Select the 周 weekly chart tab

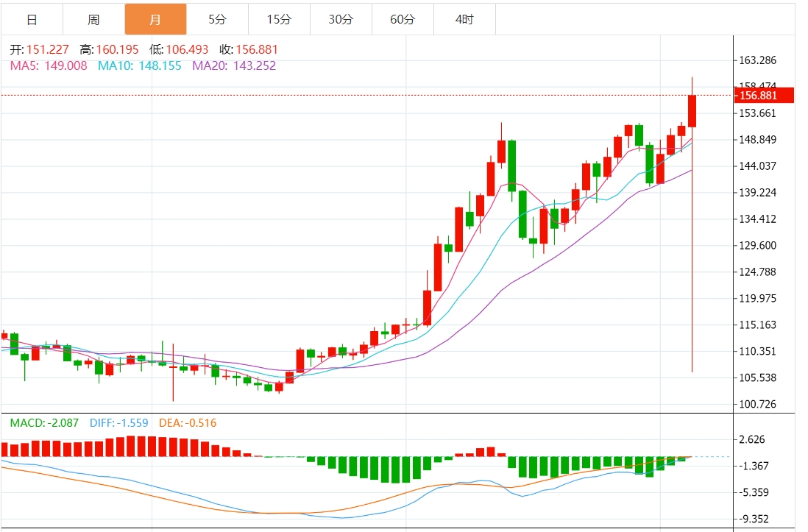[93, 20]
